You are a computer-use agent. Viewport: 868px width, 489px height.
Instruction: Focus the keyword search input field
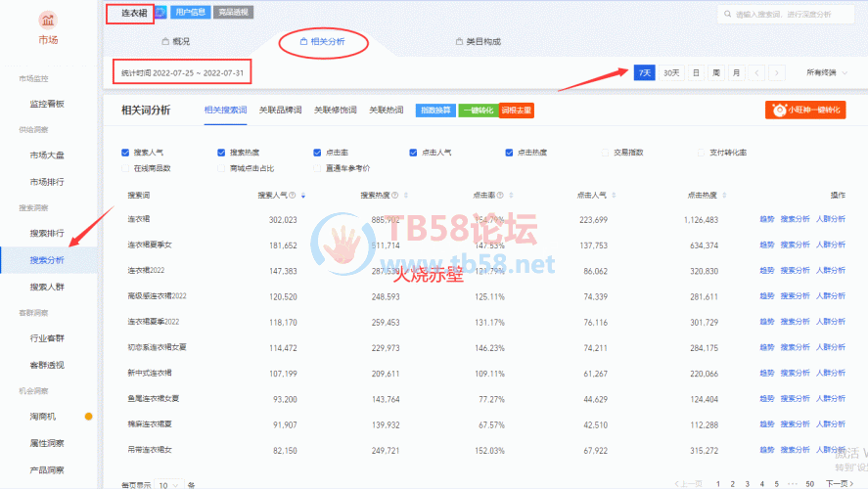[x=786, y=14]
